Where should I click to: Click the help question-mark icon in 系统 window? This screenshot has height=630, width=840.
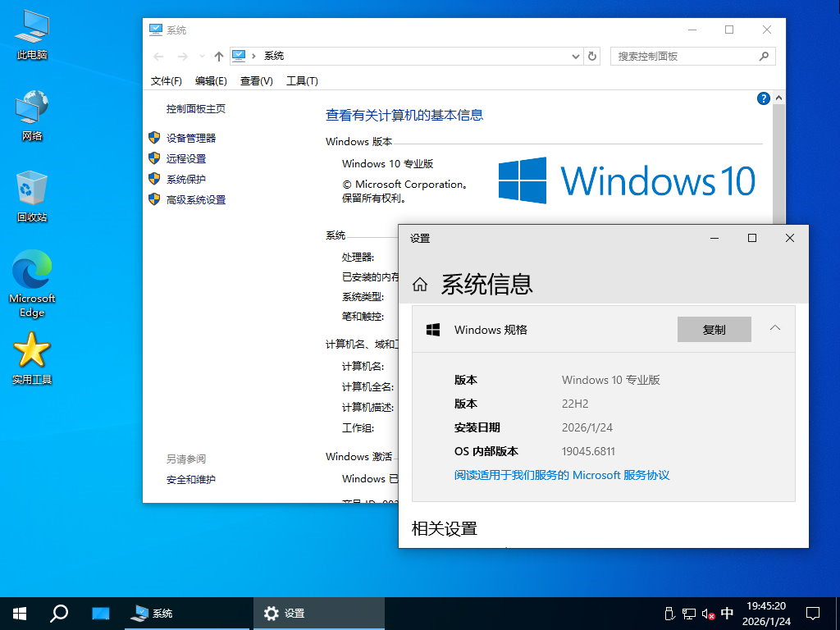(x=763, y=98)
